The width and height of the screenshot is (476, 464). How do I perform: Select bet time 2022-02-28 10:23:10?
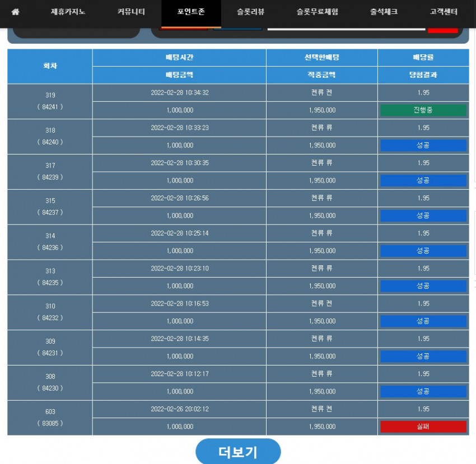180,269
